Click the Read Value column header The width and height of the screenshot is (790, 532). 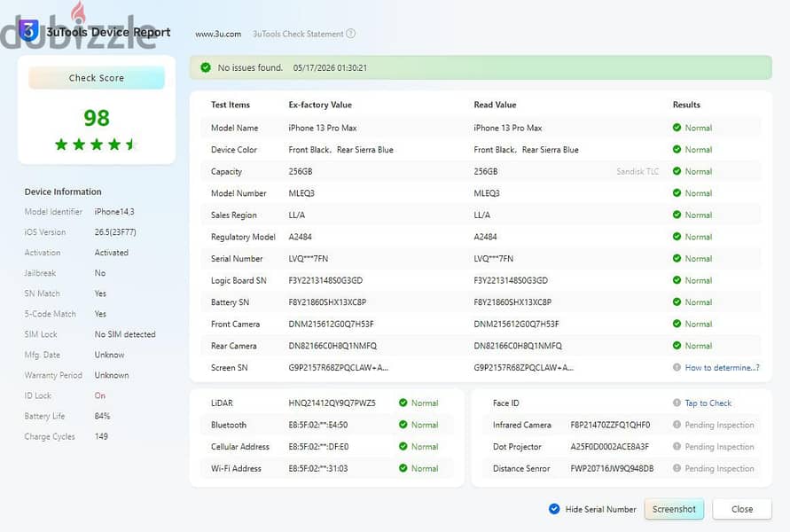click(495, 105)
